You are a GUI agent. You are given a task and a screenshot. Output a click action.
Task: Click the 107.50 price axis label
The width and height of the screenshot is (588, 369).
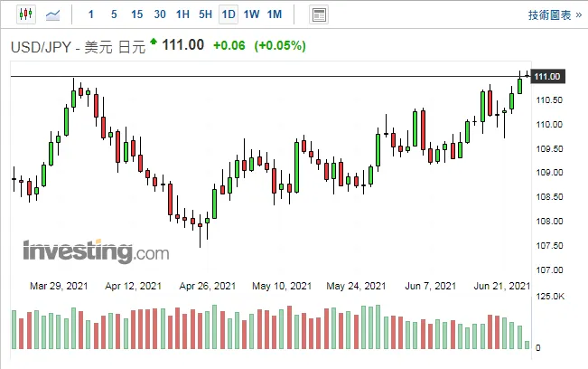pos(549,245)
